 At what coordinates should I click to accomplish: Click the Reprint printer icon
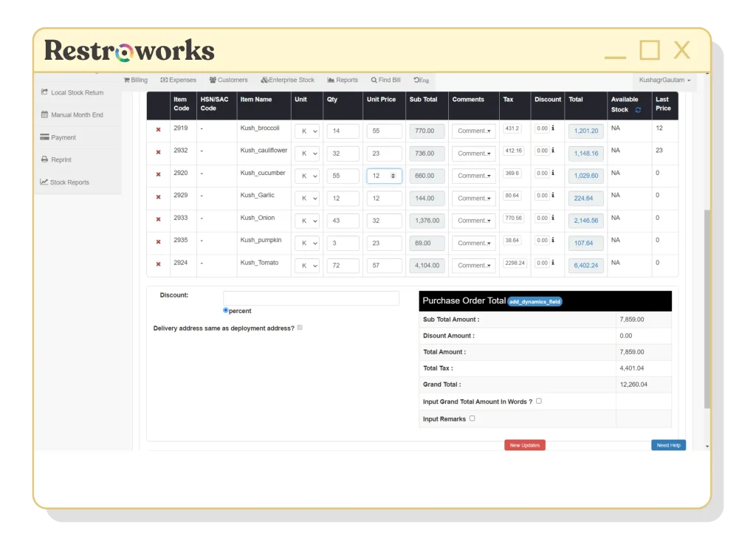pos(46,159)
